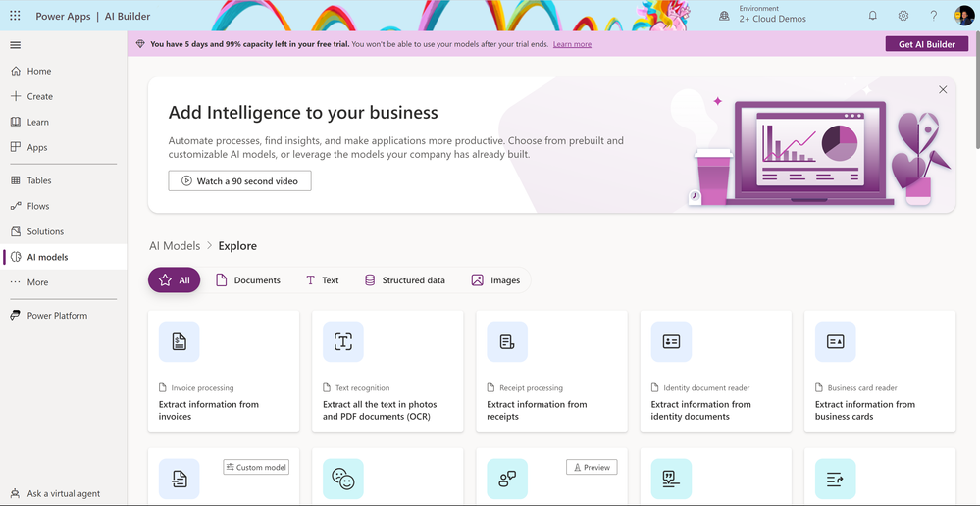Image resolution: width=980 pixels, height=506 pixels.
Task: Collapse the left navigation hamburger menu
Action: pos(16,45)
